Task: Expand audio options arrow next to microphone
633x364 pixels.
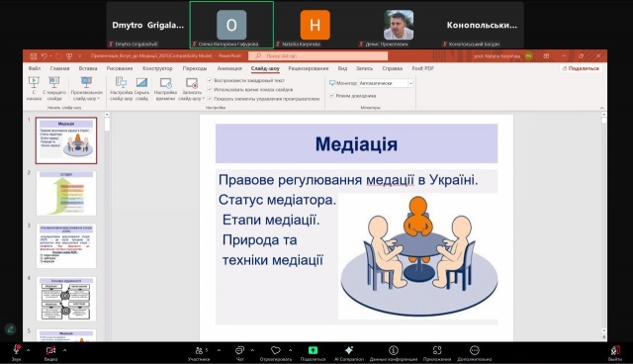Action: pyautogui.click(x=29, y=350)
